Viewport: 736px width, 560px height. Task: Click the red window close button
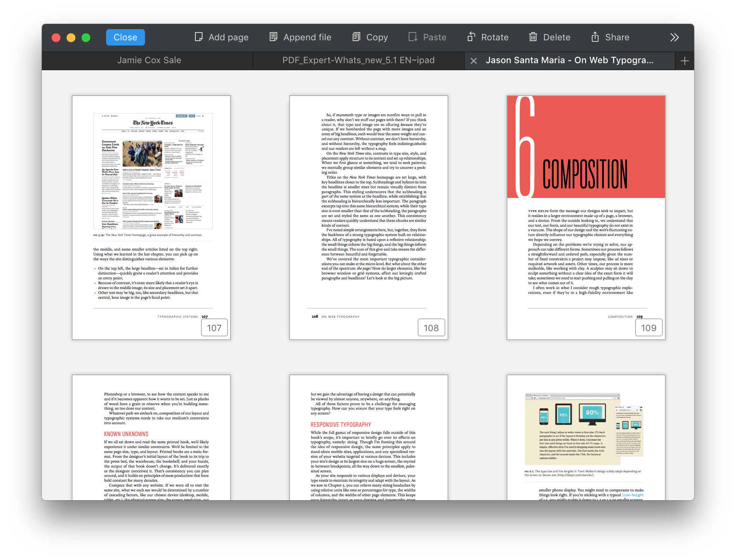[56, 38]
